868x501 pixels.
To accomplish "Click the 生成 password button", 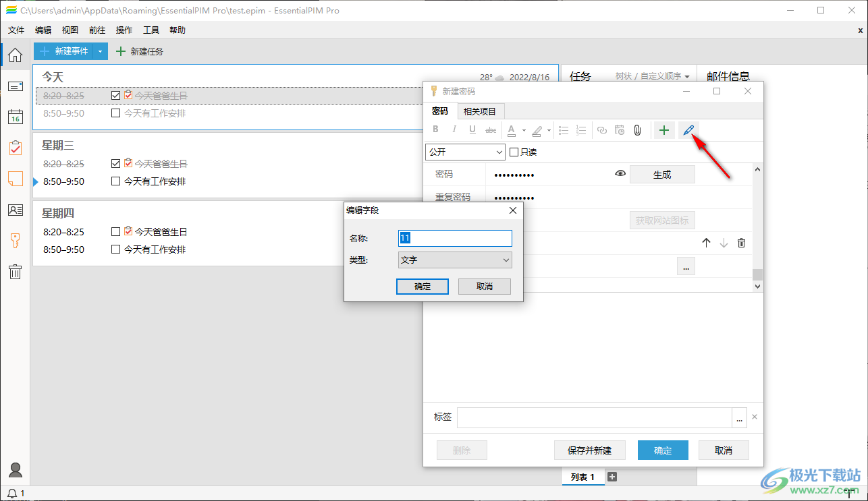I will tap(662, 175).
